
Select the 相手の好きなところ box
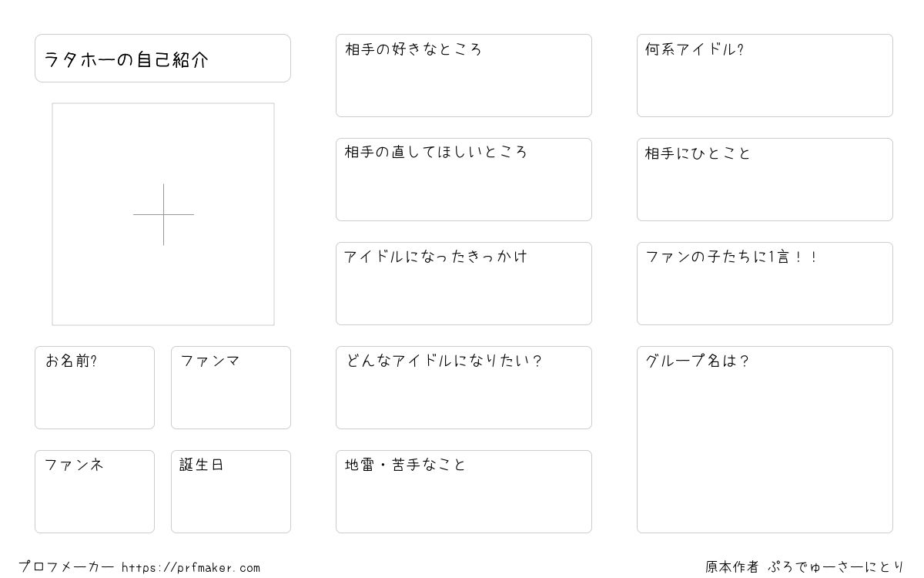464,76
